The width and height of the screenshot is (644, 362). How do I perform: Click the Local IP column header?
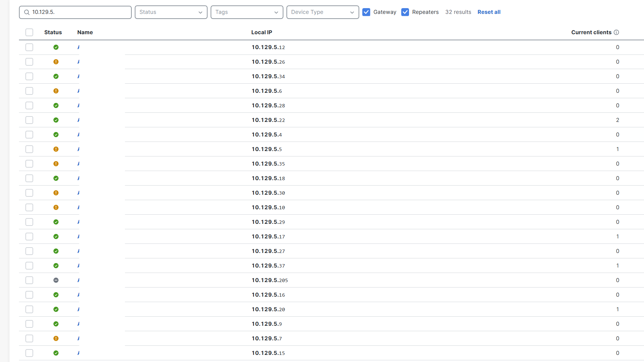tap(261, 32)
